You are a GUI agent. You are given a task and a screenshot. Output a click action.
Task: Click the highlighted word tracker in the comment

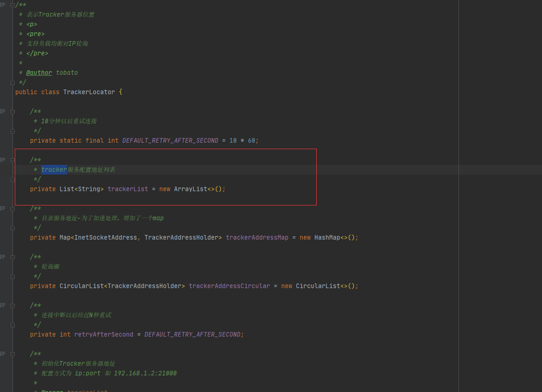click(x=54, y=169)
